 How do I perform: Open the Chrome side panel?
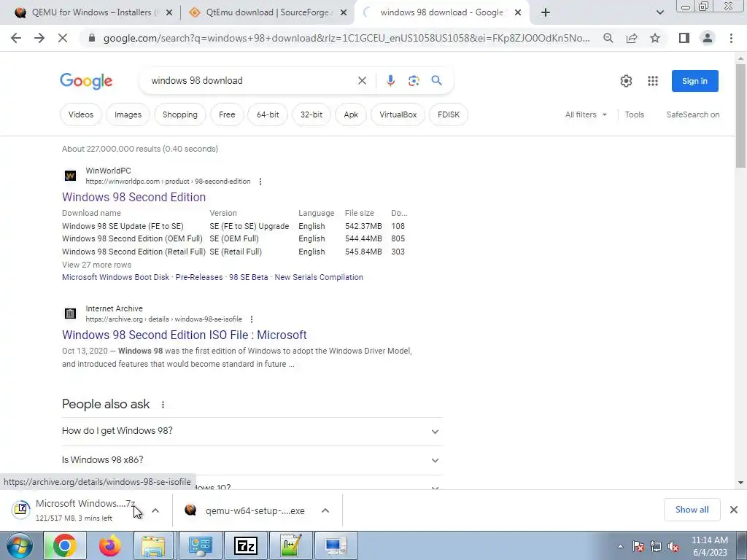[684, 38]
